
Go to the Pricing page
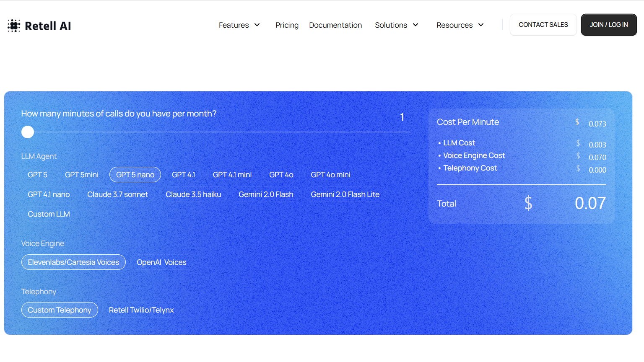click(287, 25)
